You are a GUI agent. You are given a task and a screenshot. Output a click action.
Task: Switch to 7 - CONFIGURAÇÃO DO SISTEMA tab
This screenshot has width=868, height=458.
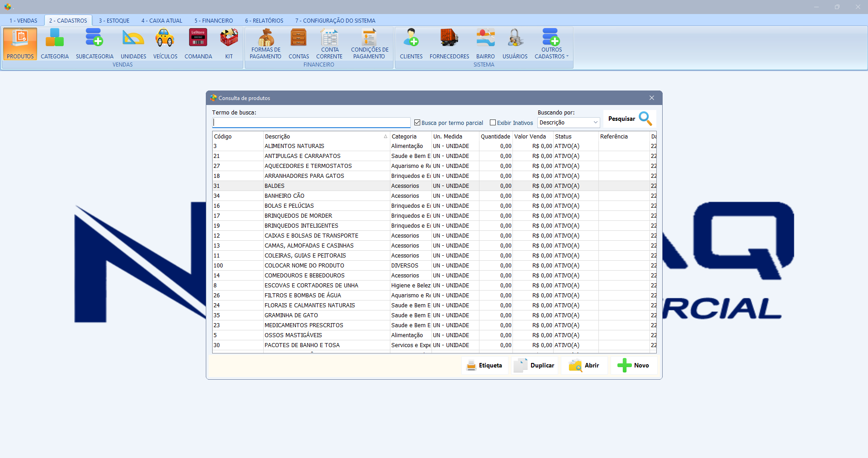335,20
